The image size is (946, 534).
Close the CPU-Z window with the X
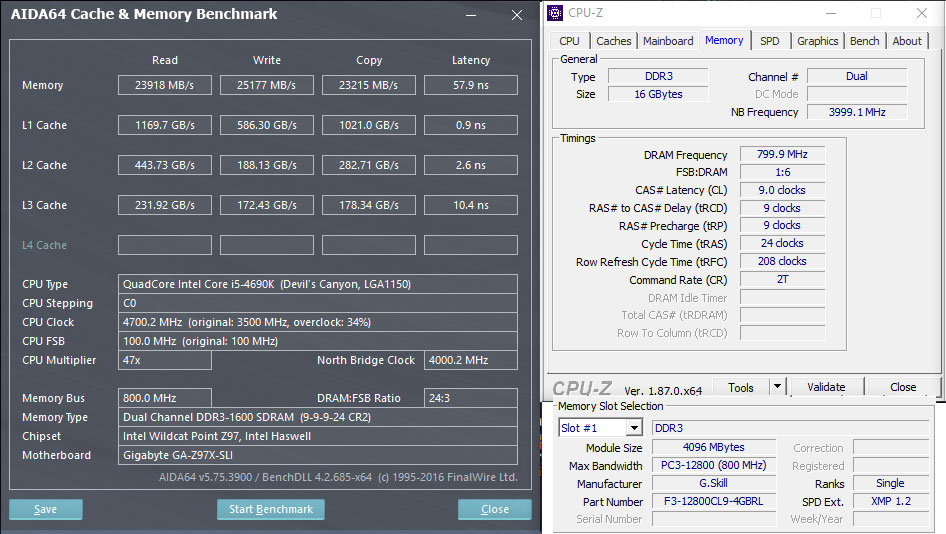921,13
